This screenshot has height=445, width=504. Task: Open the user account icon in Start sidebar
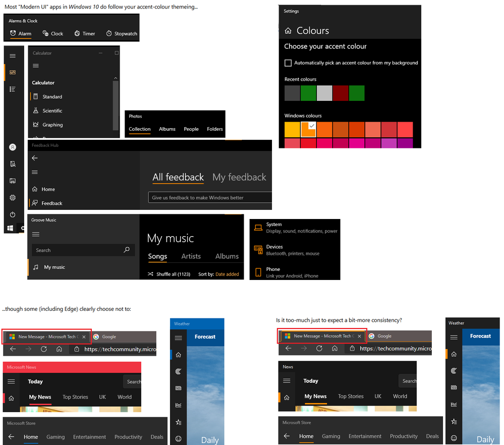13,147
